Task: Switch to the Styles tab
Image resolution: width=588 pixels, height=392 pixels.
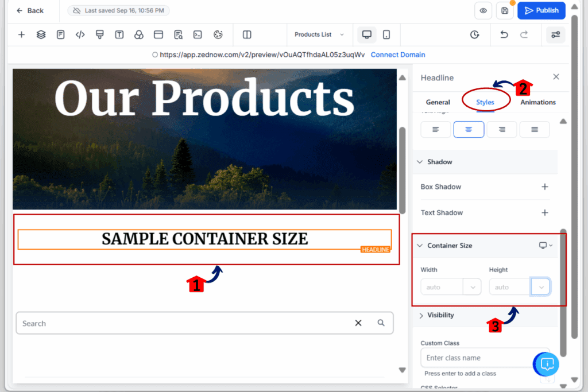Action: click(x=485, y=102)
